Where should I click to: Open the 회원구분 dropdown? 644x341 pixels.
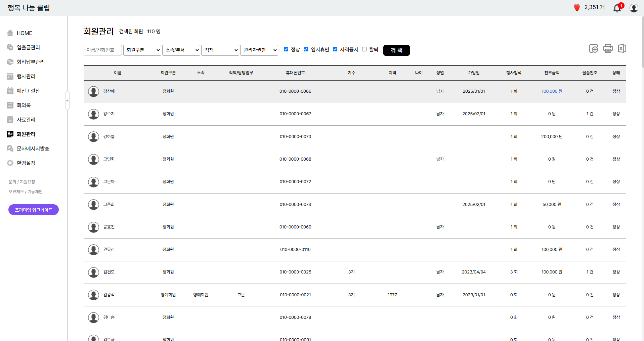click(x=142, y=50)
